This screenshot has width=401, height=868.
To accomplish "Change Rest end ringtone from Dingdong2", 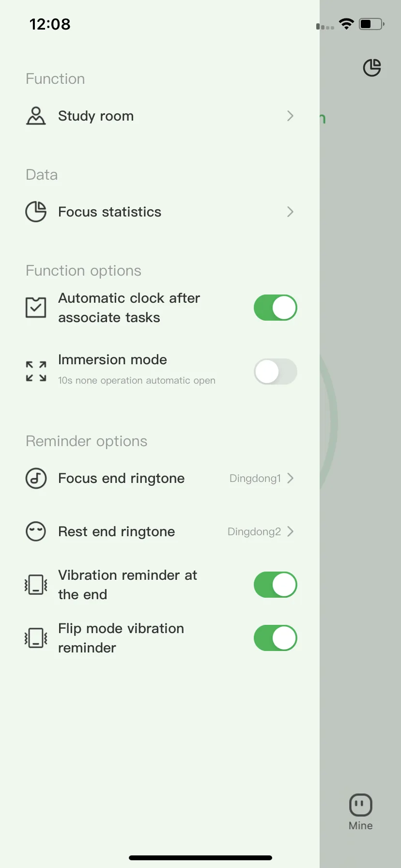I will (x=261, y=531).
